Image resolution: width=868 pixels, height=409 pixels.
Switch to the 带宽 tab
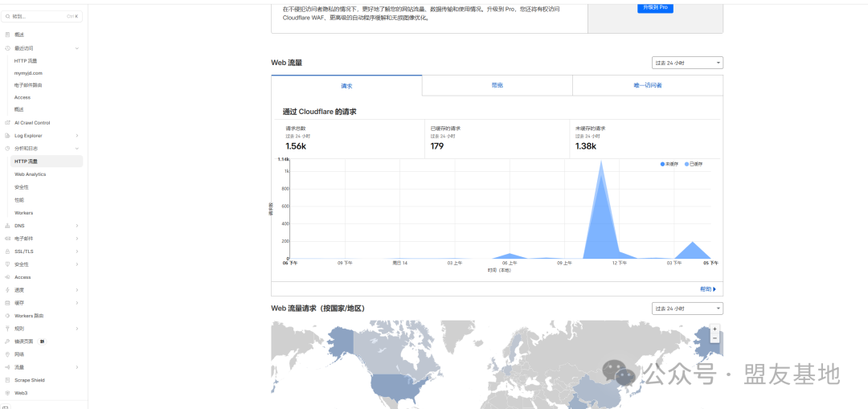click(x=497, y=85)
